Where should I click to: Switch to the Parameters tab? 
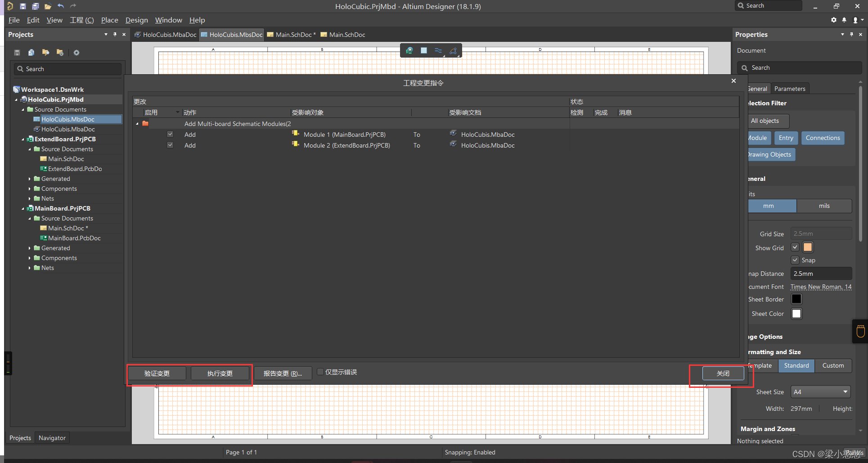[790, 89]
